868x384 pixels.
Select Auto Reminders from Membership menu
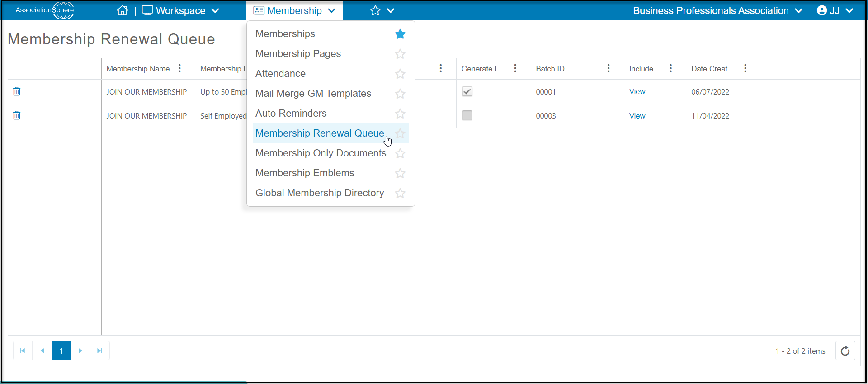coord(291,113)
